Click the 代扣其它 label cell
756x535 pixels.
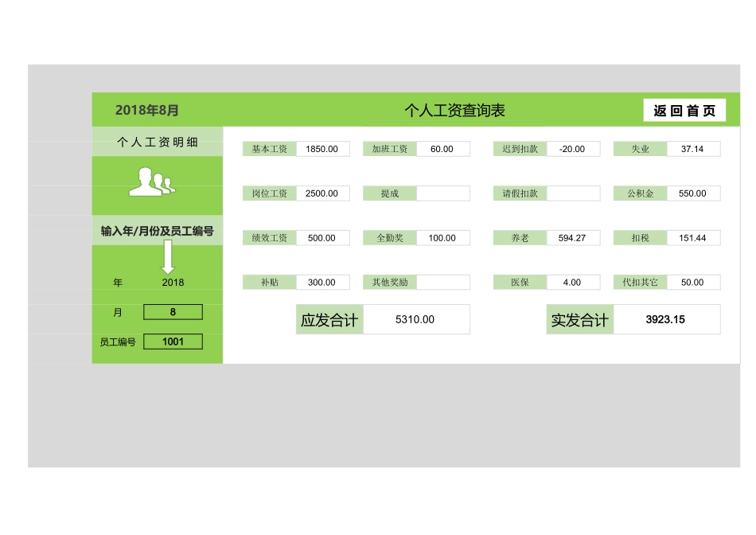639,282
